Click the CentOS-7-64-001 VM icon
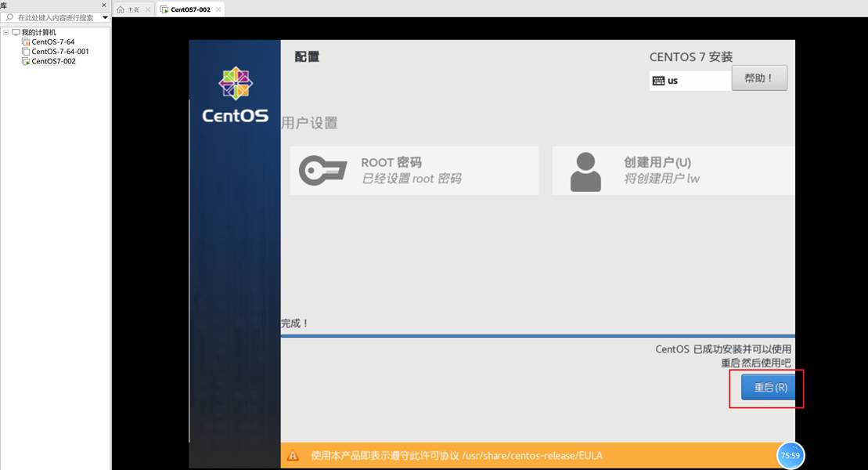Image resolution: width=868 pixels, height=470 pixels. pyautogui.click(x=26, y=52)
